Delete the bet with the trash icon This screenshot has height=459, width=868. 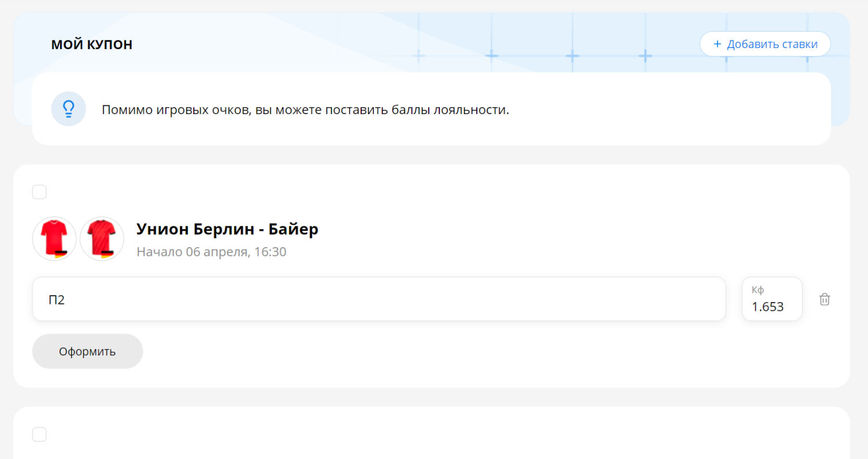coord(825,299)
